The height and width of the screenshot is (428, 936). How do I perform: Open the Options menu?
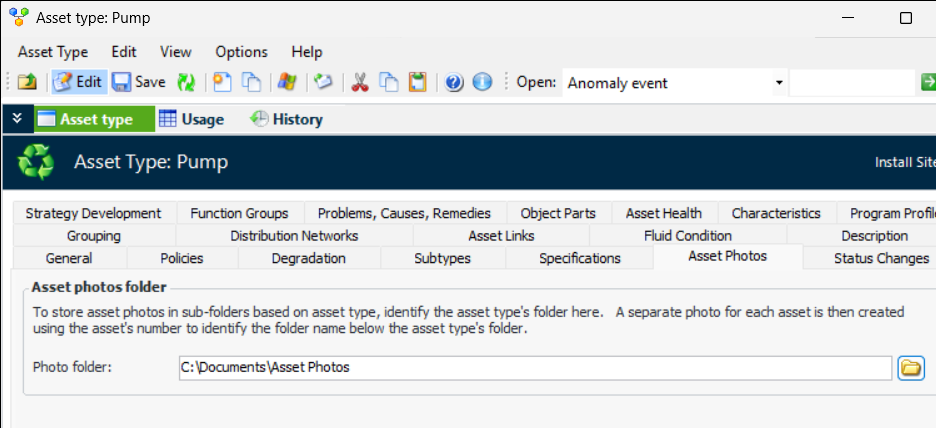click(x=241, y=52)
